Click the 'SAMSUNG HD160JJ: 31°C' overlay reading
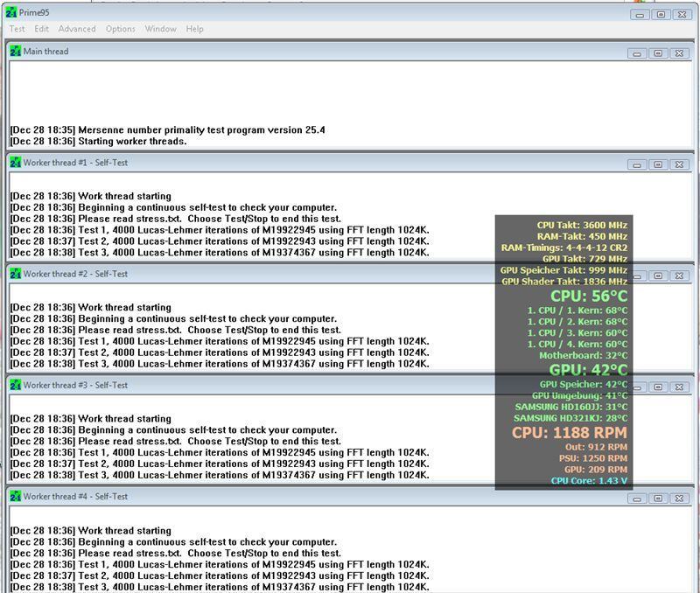The width and height of the screenshot is (700, 593). (x=571, y=407)
